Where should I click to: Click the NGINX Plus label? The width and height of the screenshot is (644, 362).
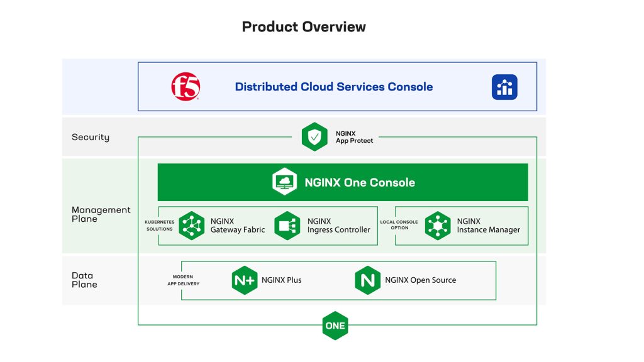(282, 280)
